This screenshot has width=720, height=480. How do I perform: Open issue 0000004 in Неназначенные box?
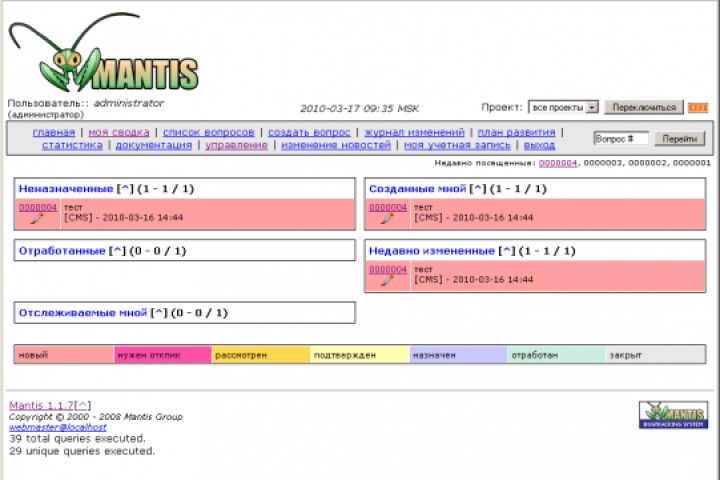point(38,208)
